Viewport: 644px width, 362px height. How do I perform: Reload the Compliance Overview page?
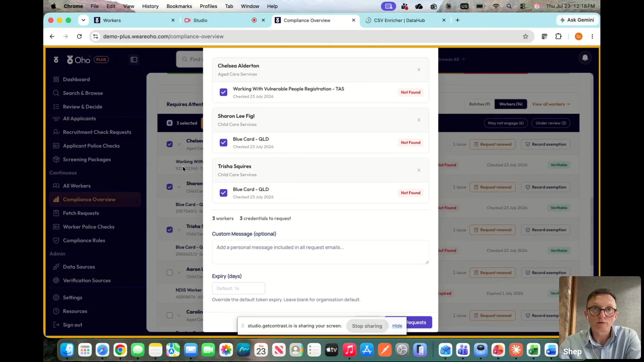point(79,37)
